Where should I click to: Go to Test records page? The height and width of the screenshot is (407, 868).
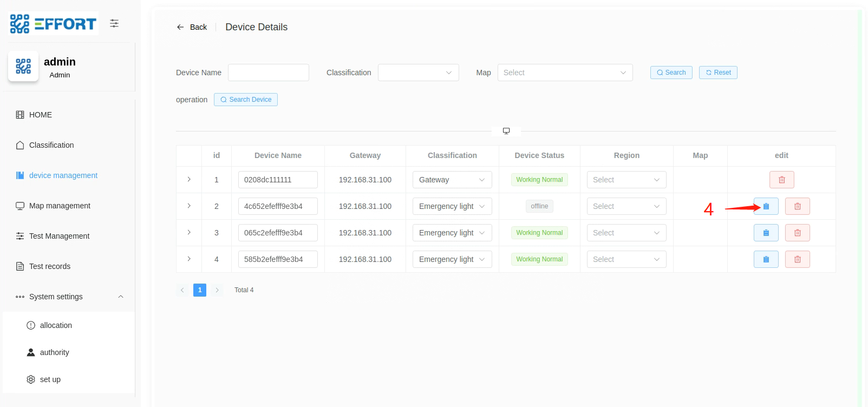pos(50,266)
